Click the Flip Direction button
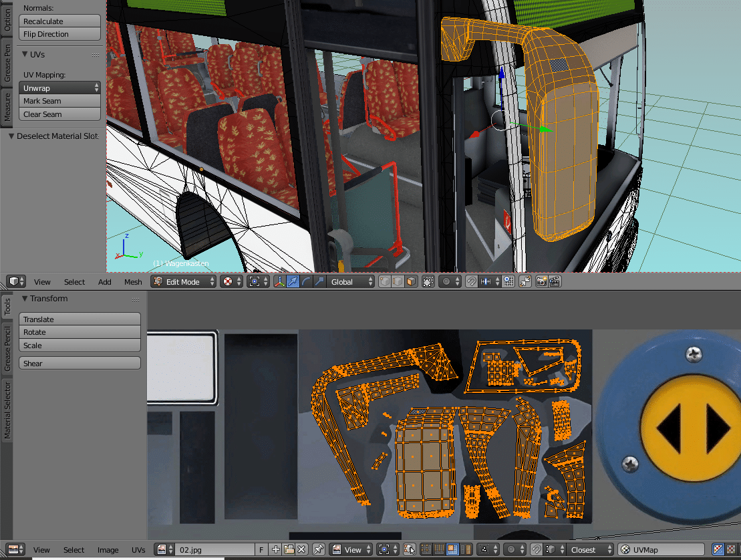Screen dimensions: 741x560 pyautogui.click(x=59, y=34)
